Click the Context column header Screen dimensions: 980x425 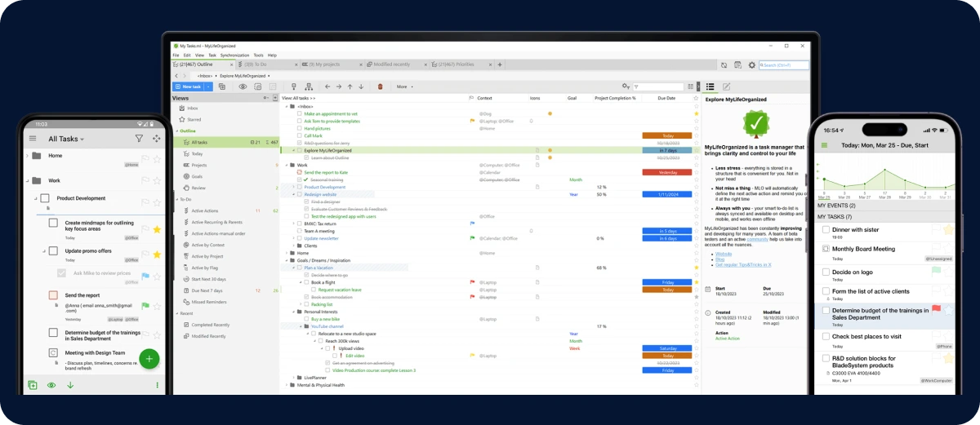pos(485,98)
